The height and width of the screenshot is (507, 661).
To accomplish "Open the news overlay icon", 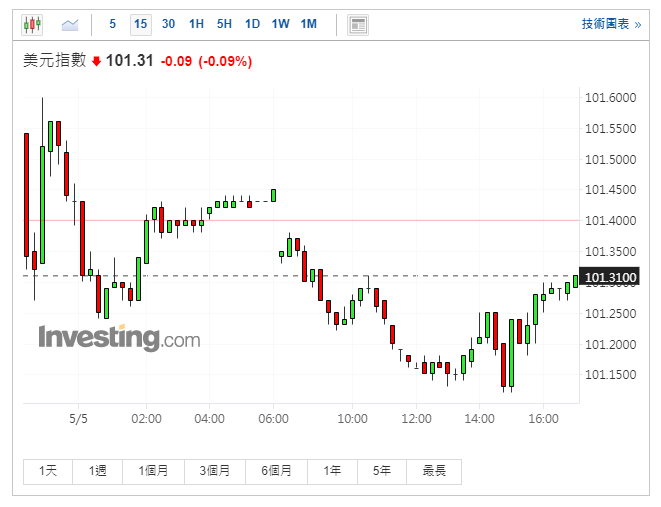I will (358, 25).
